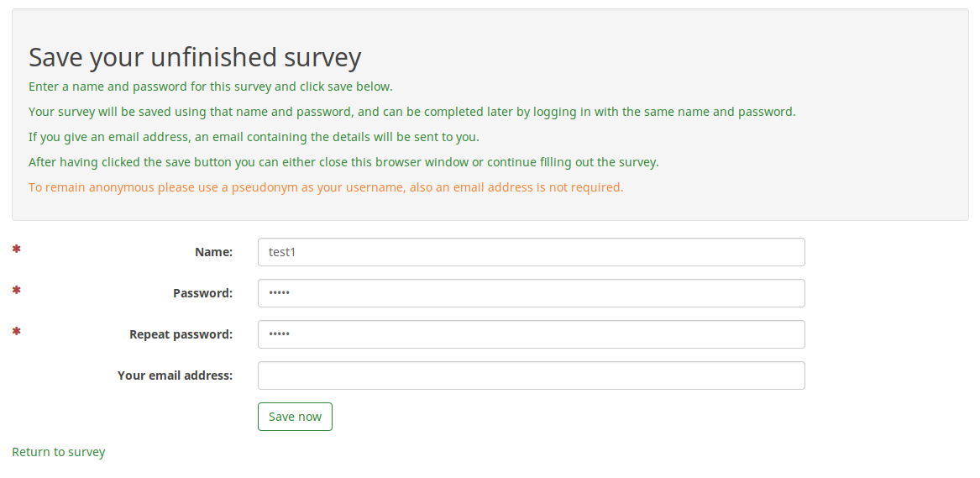Click the "Your email address:" label

(175, 376)
